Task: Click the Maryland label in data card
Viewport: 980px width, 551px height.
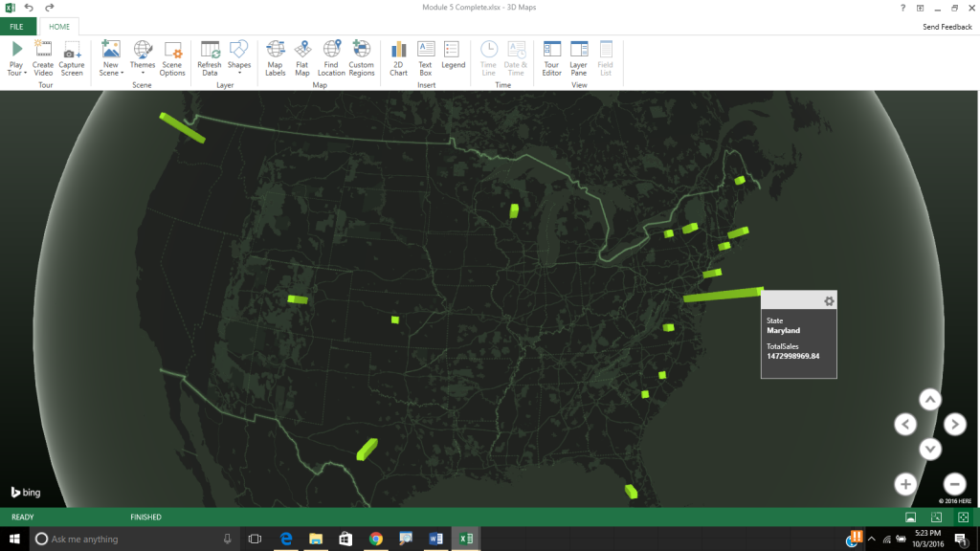Action: (783, 330)
